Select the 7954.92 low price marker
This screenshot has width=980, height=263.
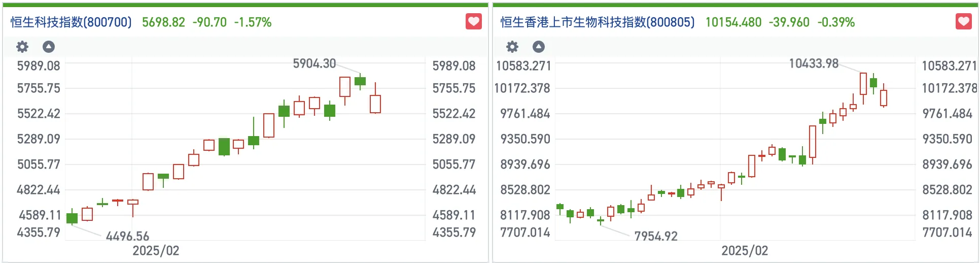(655, 236)
